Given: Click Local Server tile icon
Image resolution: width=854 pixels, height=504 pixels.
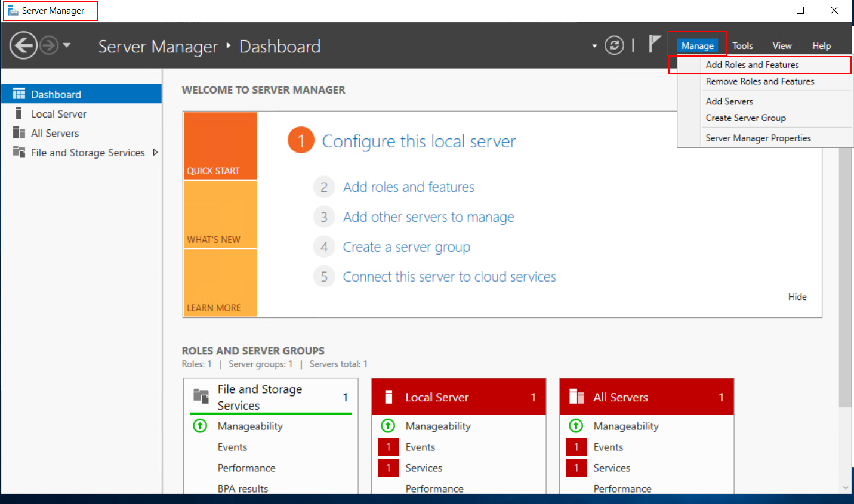Looking at the screenshot, I should [x=389, y=397].
